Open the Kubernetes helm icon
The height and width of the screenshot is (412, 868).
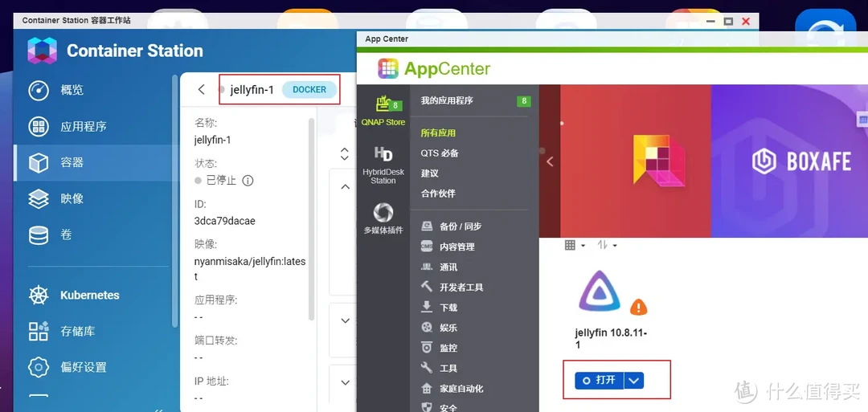39,296
